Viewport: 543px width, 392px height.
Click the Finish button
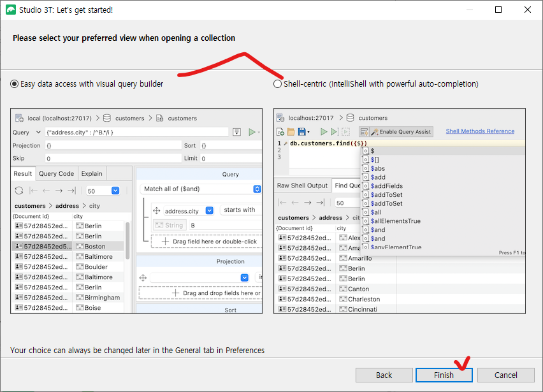point(444,375)
